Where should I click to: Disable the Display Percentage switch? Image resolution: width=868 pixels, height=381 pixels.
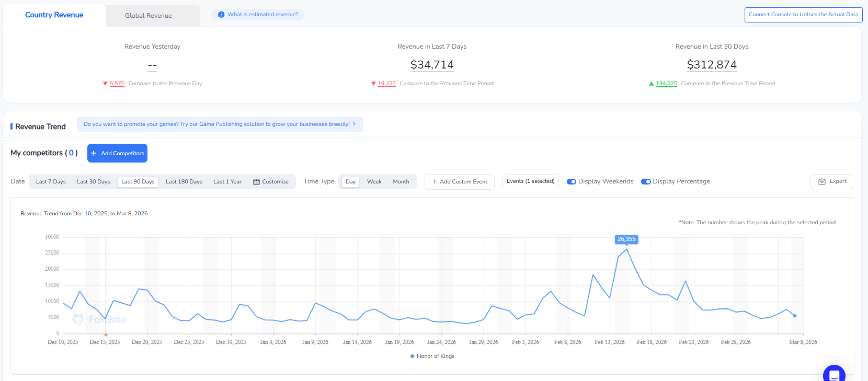[x=646, y=181]
